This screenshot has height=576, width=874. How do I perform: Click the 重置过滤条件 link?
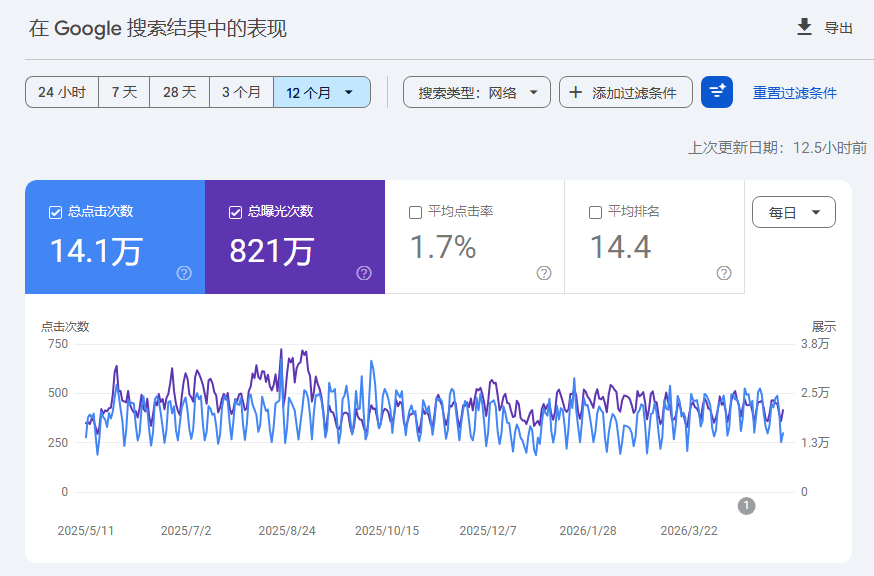(x=795, y=93)
